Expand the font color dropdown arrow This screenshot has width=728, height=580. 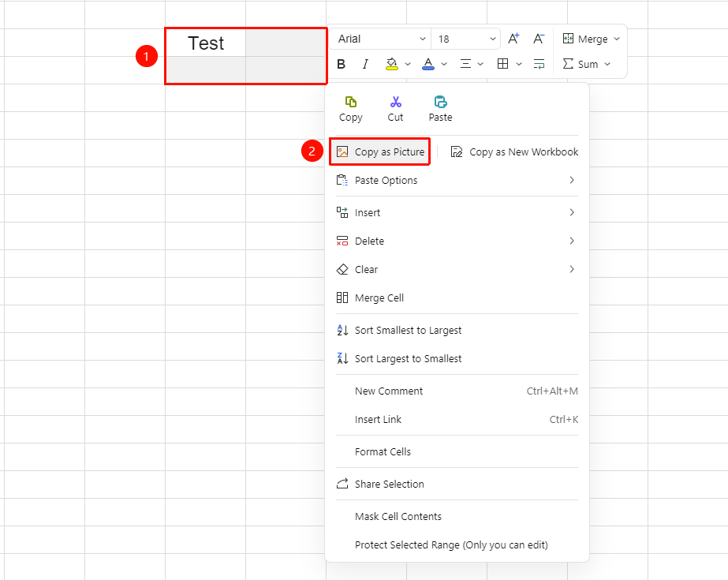444,64
